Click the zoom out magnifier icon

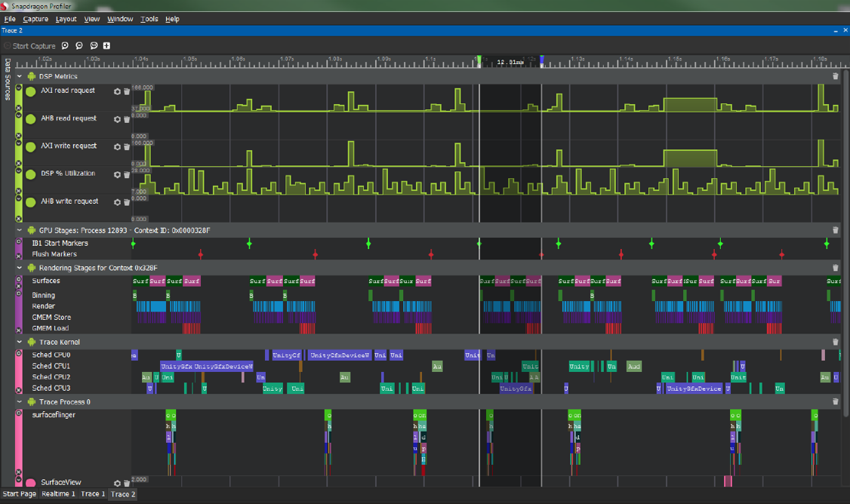click(x=79, y=45)
